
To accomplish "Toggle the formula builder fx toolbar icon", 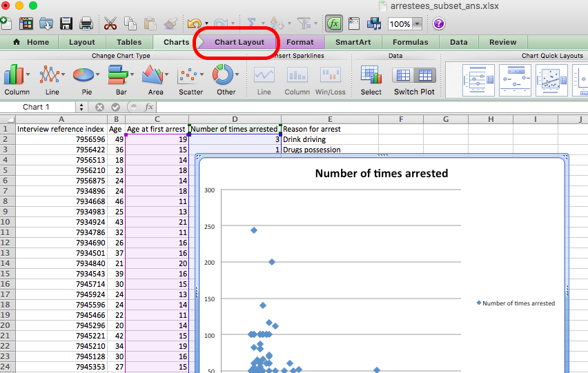I will pyautogui.click(x=334, y=24).
